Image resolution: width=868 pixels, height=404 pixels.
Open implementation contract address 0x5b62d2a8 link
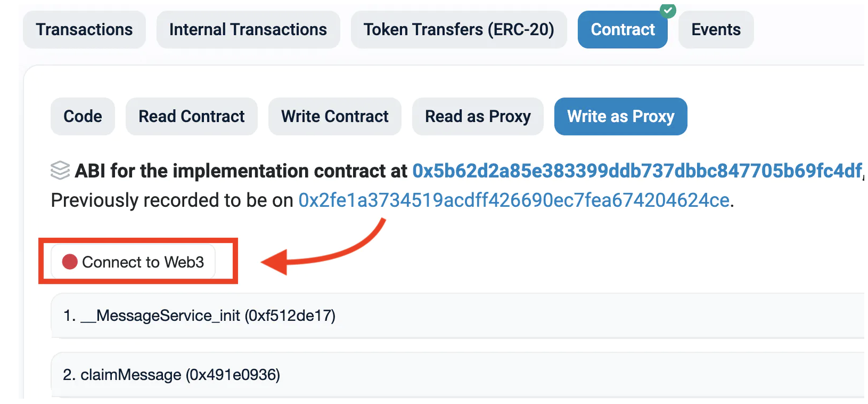point(637,171)
